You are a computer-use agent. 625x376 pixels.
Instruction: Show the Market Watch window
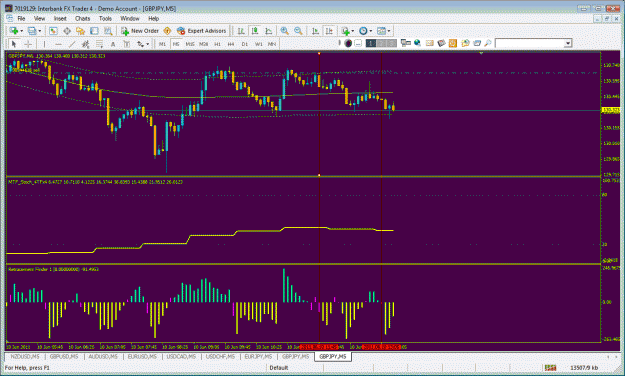tap(53, 31)
